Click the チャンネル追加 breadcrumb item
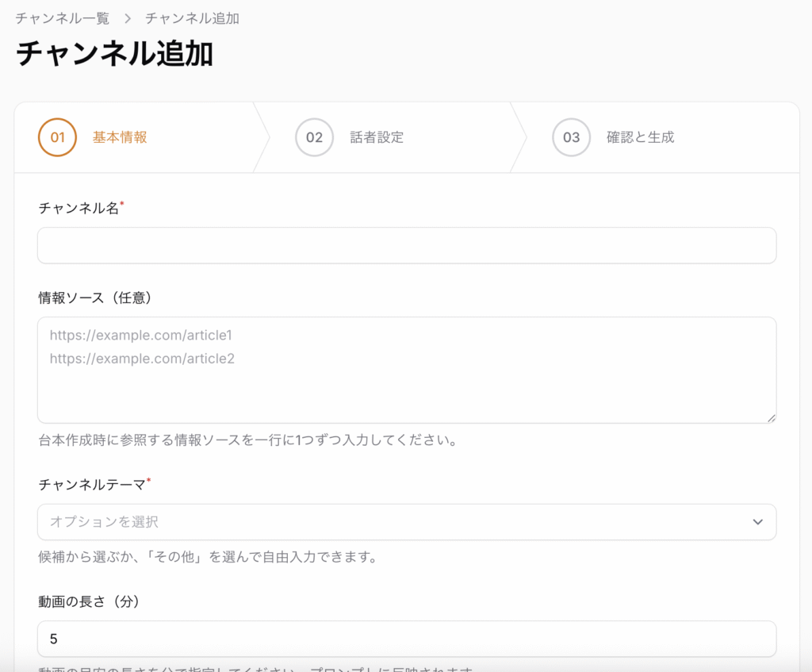The height and width of the screenshot is (672, 812). pyautogui.click(x=192, y=19)
